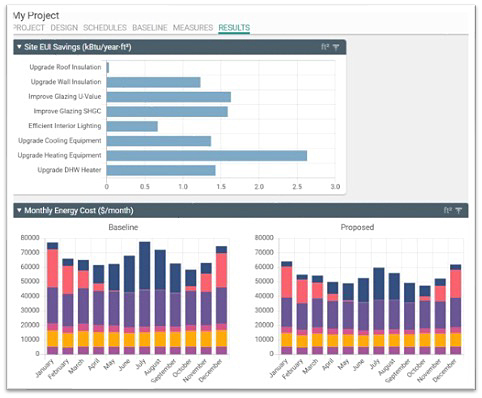Click the Upgrade Roof Insulation bar

(108, 68)
